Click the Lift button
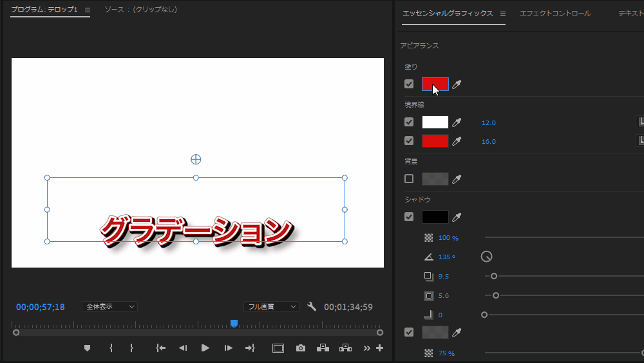This screenshot has width=644, height=363. tap(323, 348)
